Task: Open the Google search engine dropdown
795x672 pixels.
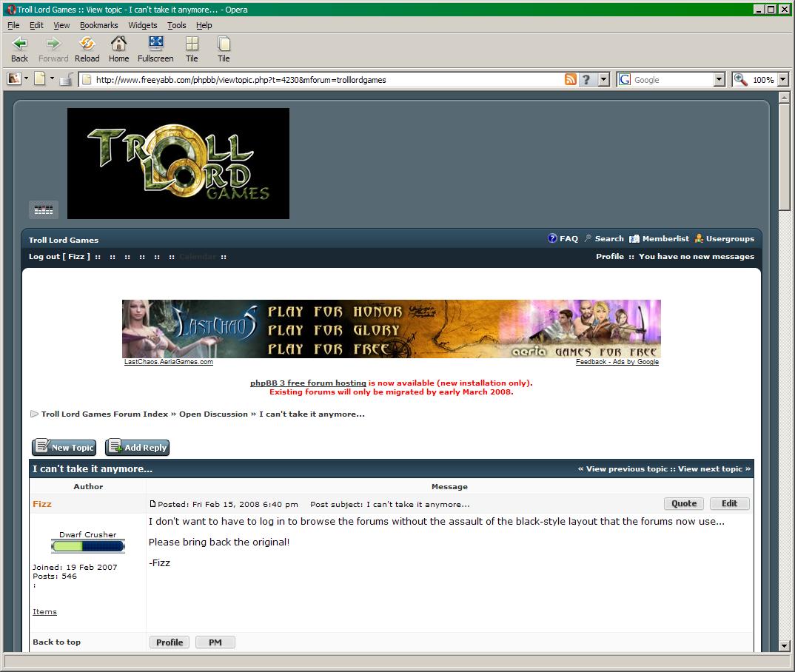Action: coord(719,80)
